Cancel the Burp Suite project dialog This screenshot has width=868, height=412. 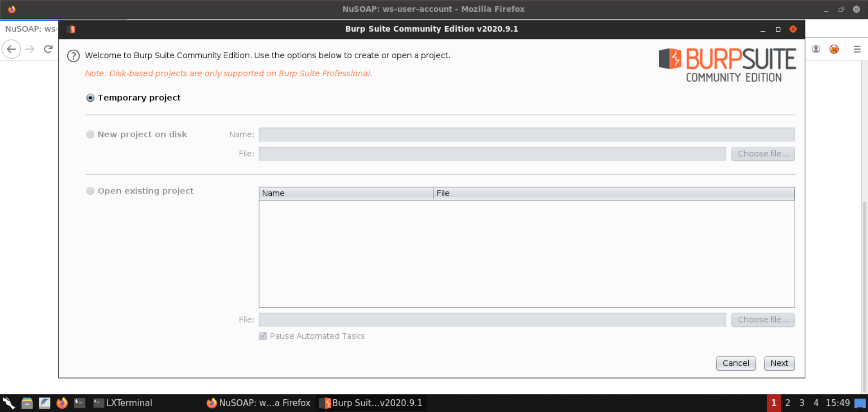click(736, 363)
